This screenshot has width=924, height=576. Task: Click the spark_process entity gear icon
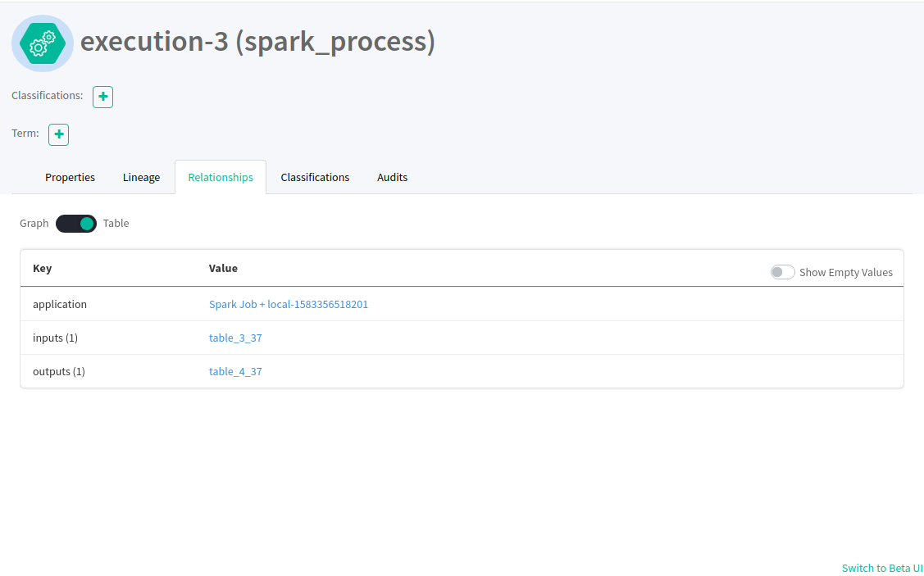point(43,43)
